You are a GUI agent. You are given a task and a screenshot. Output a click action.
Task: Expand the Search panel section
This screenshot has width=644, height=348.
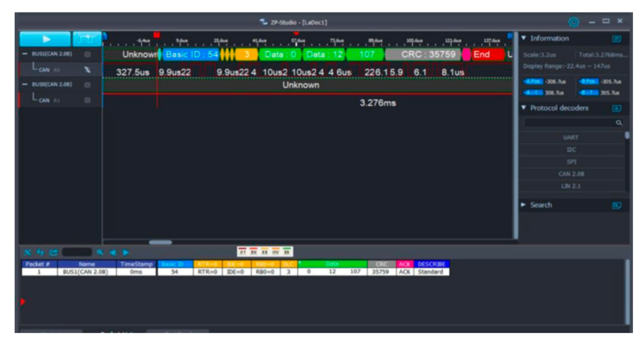pos(524,205)
